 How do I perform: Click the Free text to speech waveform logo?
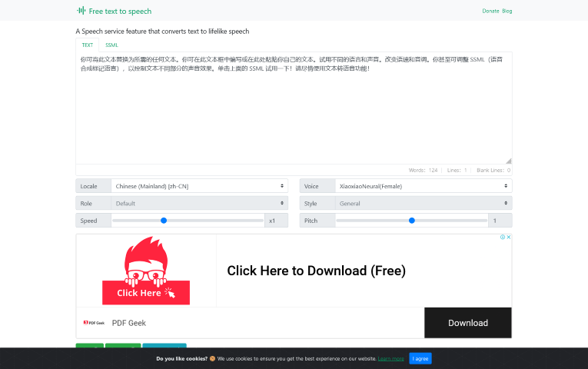pos(81,11)
